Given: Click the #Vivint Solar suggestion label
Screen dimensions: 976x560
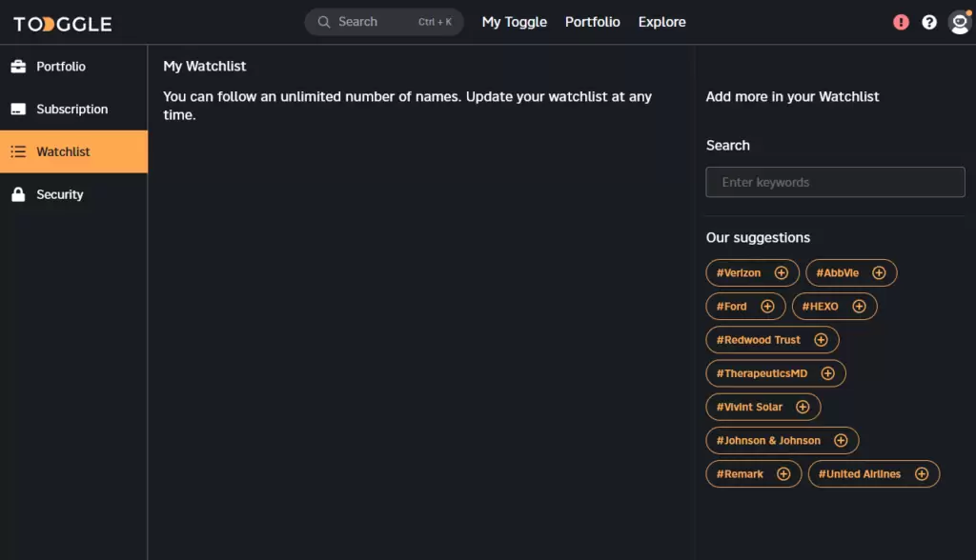Looking at the screenshot, I should 749,407.
